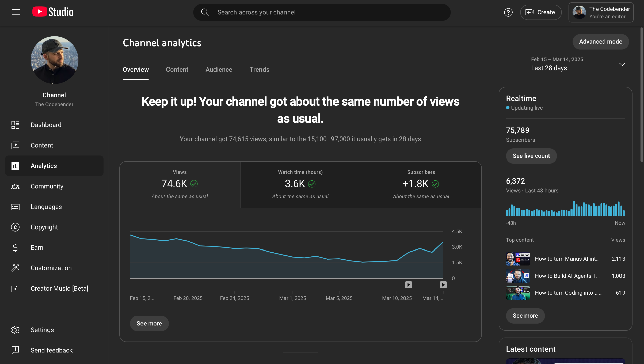Switch to the Audience tab
Image resolution: width=644 pixels, height=364 pixels.
pyautogui.click(x=219, y=70)
